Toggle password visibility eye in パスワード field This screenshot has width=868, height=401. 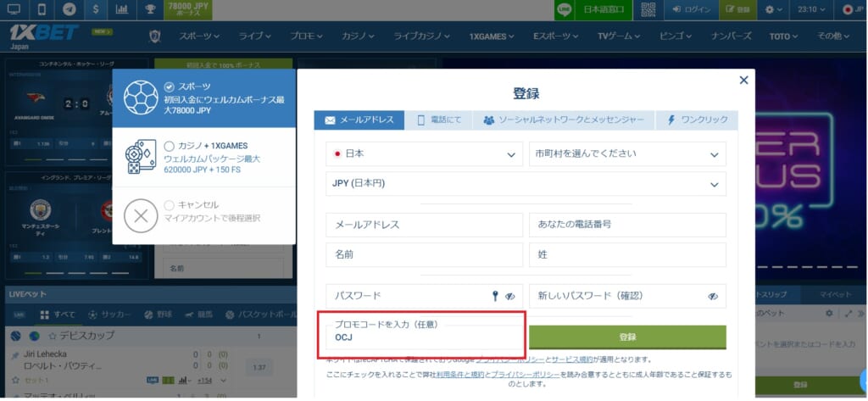click(x=509, y=297)
